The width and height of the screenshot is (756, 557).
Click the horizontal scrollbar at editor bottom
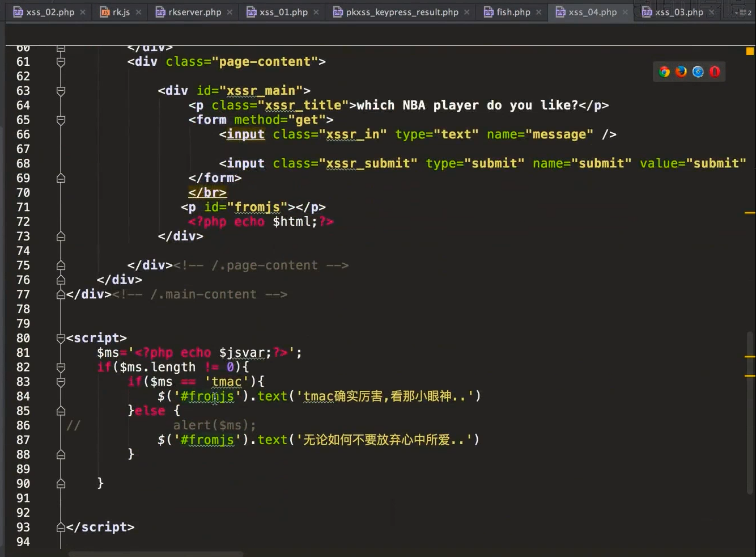tap(156, 554)
